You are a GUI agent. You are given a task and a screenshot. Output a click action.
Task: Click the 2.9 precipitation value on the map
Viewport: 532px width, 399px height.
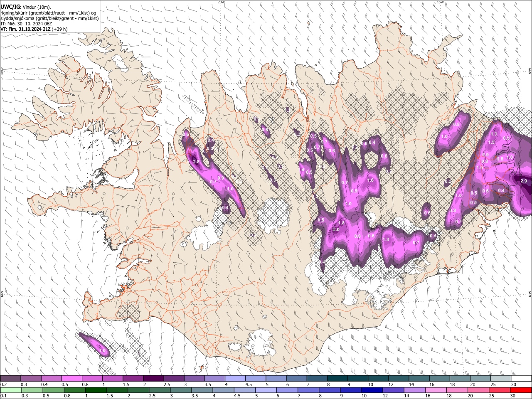point(524,181)
